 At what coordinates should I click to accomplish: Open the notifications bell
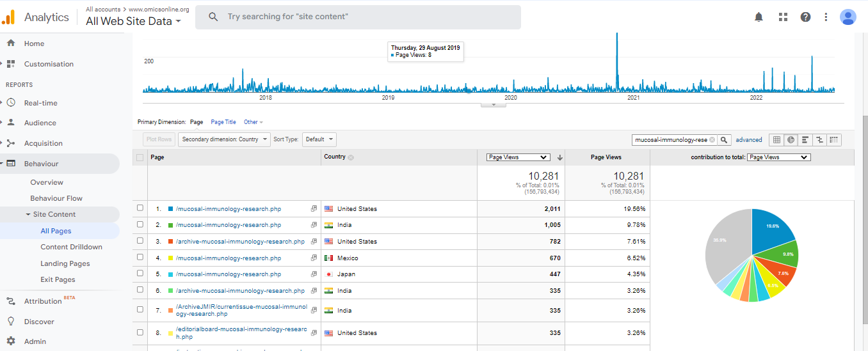point(759,17)
